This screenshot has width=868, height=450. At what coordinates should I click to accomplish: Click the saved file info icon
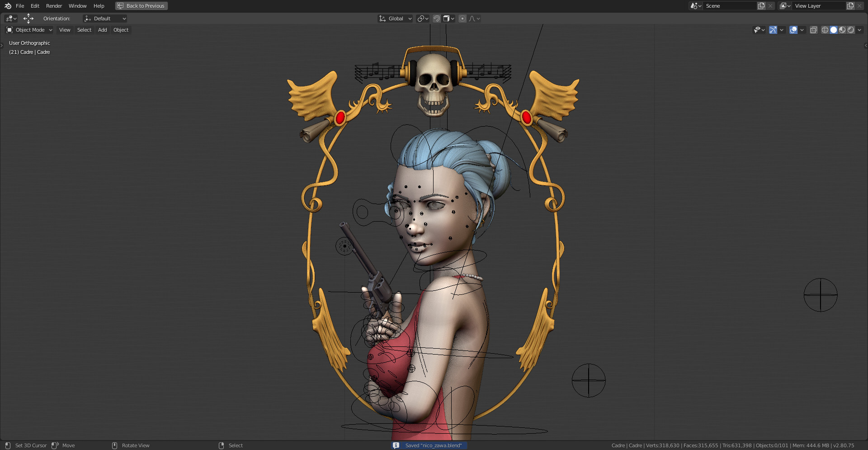point(396,445)
